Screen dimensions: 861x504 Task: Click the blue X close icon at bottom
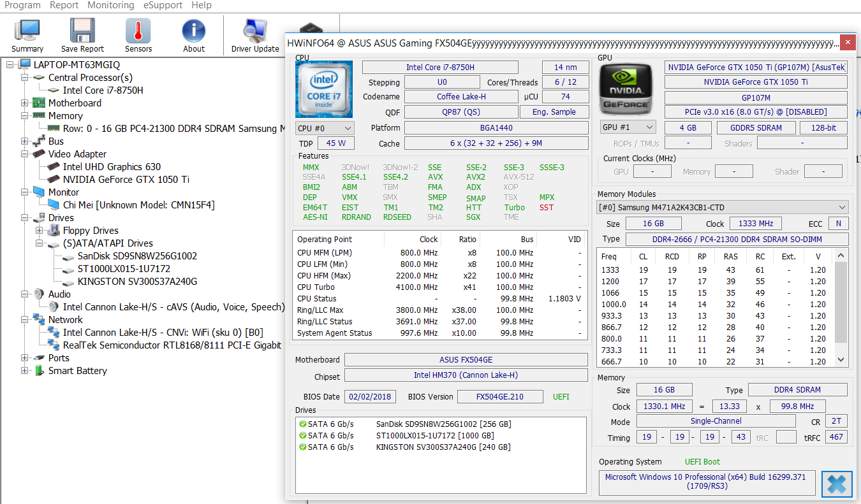click(837, 484)
